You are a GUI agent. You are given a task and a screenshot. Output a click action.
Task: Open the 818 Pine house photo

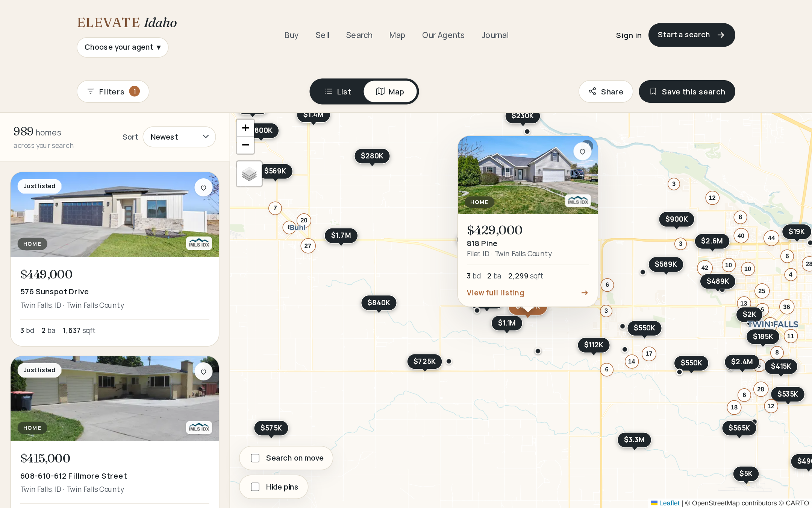[527, 175]
